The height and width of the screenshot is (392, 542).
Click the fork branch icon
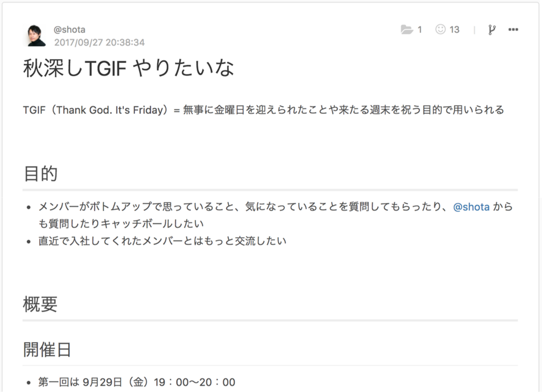pyautogui.click(x=492, y=30)
